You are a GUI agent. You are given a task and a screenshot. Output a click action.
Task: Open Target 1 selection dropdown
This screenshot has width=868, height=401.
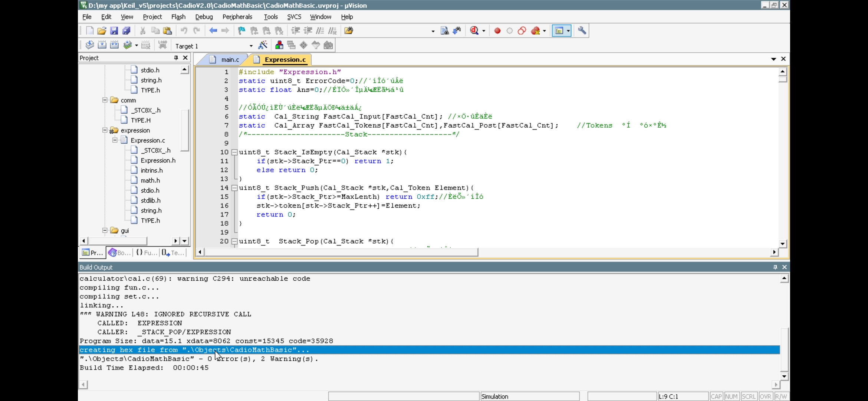pyautogui.click(x=251, y=46)
